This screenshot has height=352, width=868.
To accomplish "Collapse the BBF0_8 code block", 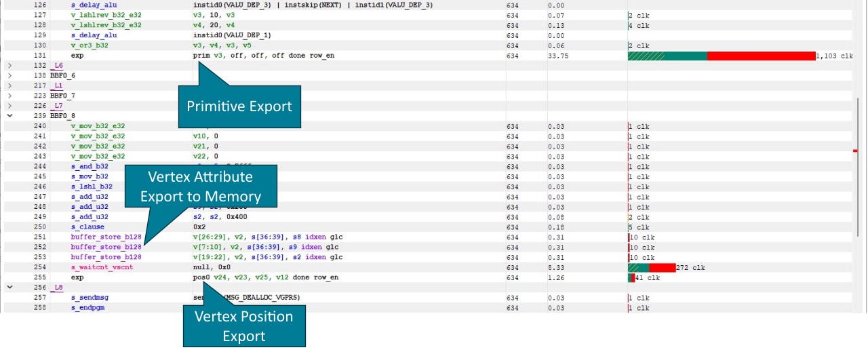I will pos(9,116).
